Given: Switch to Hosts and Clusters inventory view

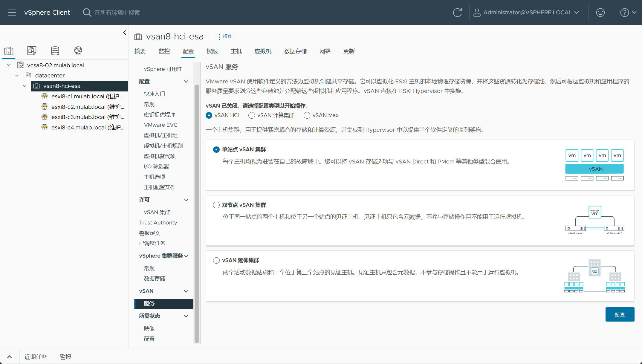Looking at the screenshot, I should pyautogui.click(x=9, y=51).
